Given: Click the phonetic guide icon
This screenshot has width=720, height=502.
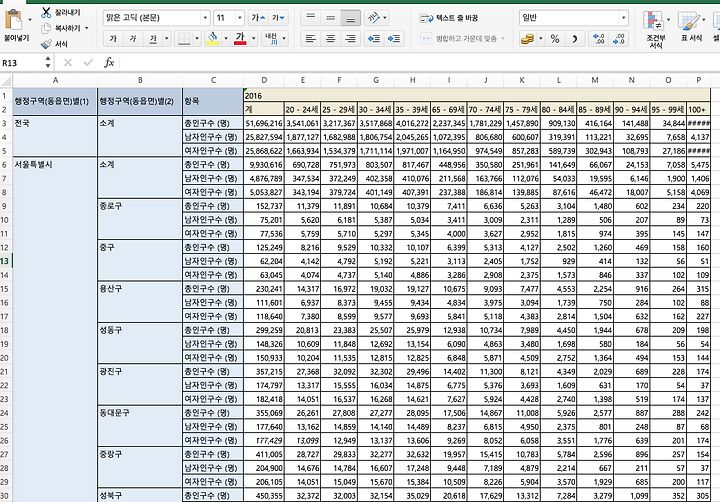Looking at the screenshot, I should [x=271, y=39].
